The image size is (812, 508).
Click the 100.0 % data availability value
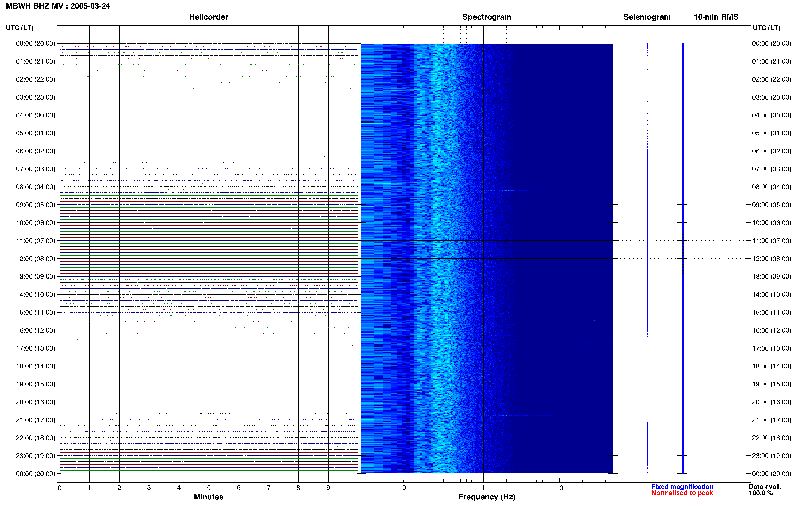761,493
